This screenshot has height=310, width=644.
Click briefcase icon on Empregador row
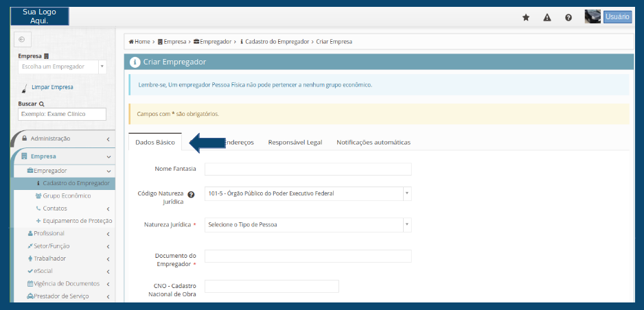pyautogui.click(x=30, y=171)
